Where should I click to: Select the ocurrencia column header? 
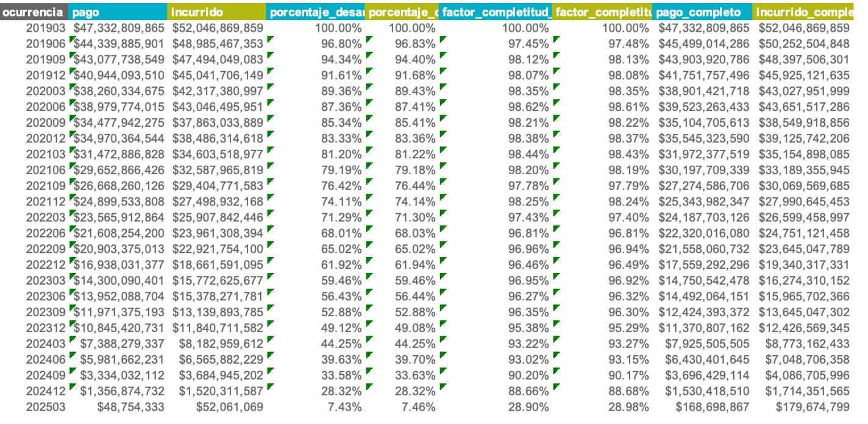pos(34,12)
